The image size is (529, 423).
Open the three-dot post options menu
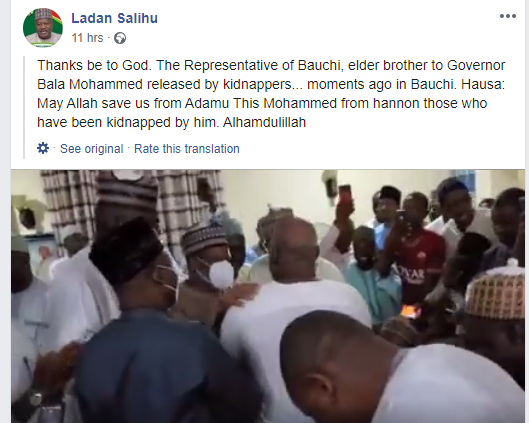pyautogui.click(x=508, y=16)
